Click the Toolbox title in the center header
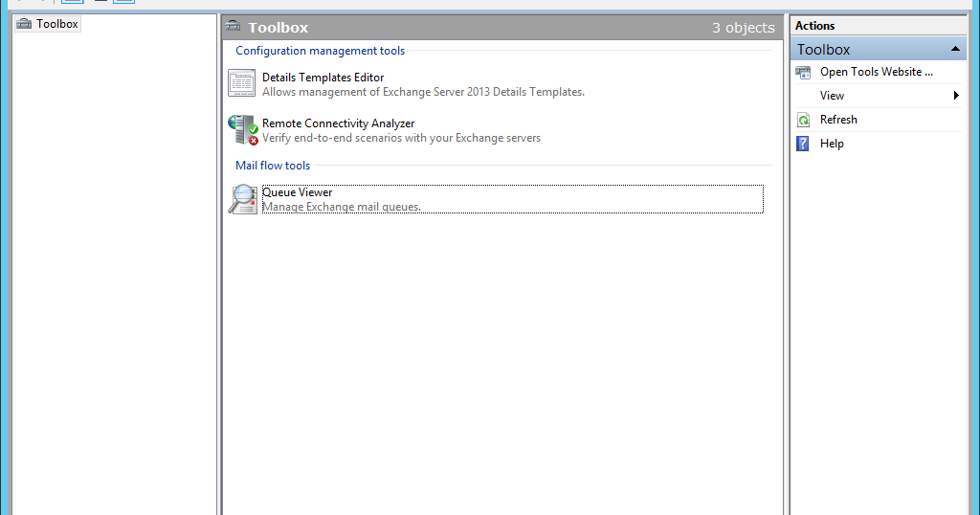Viewport: 980px width, 515px height. [x=278, y=28]
